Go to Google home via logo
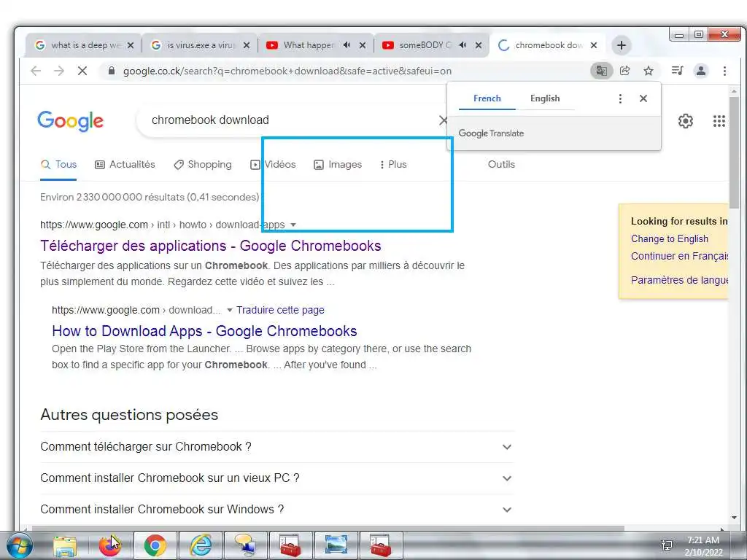Image resolution: width=747 pixels, height=560 pixels. 71,121
